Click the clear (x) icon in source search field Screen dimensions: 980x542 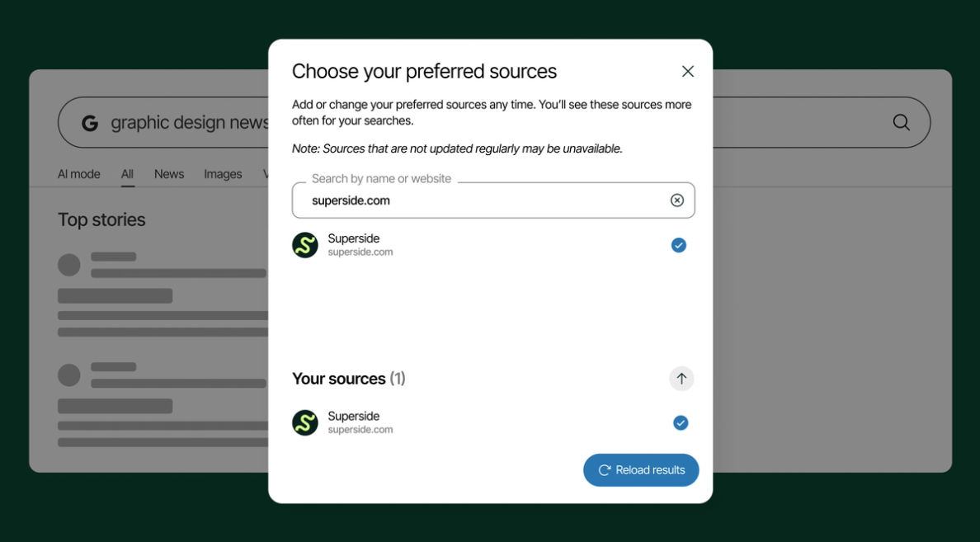[676, 200]
